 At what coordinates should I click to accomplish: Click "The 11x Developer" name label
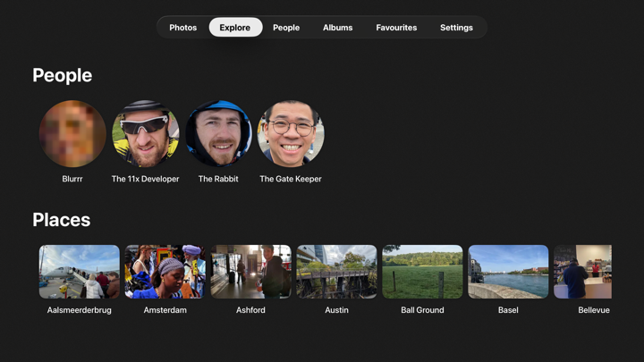pyautogui.click(x=146, y=179)
